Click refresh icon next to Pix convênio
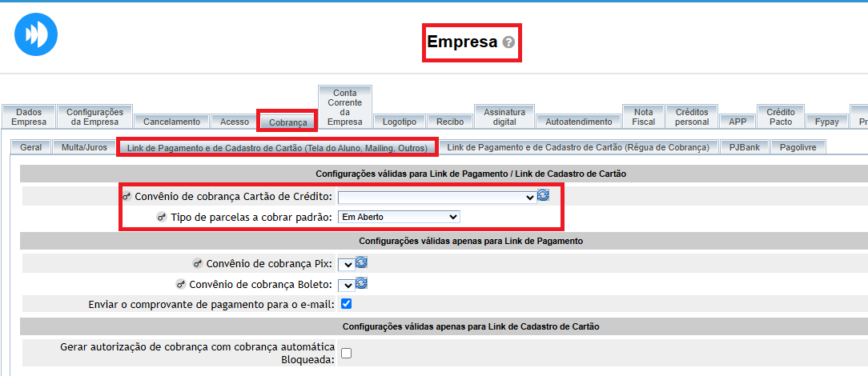The height and width of the screenshot is (376, 868). pos(361,263)
